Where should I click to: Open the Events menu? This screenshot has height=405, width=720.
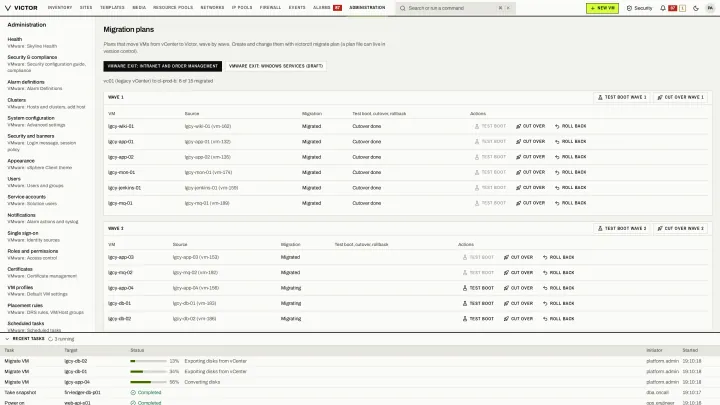click(297, 8)
